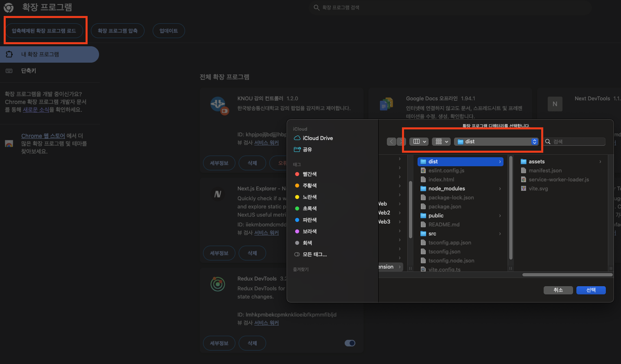Screen dimensions: 621x364
Task: Expand the assets folder chevron
Action: click(600, 162)
